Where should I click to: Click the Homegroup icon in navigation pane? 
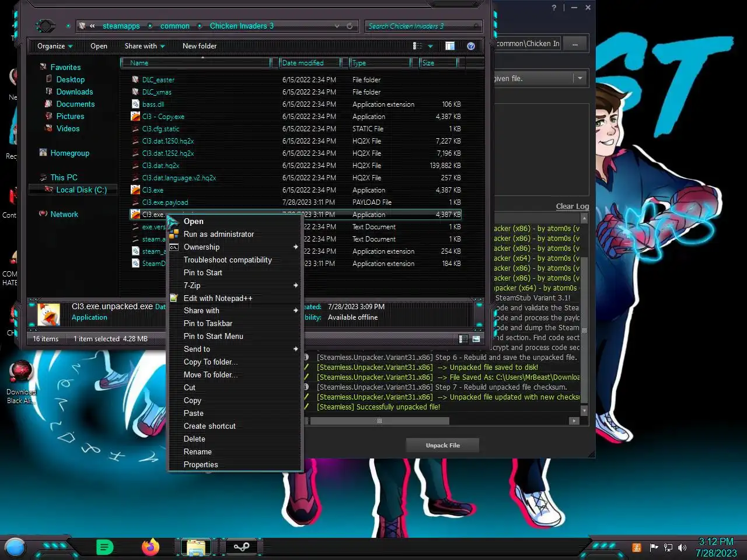click(x=43, y=153)
